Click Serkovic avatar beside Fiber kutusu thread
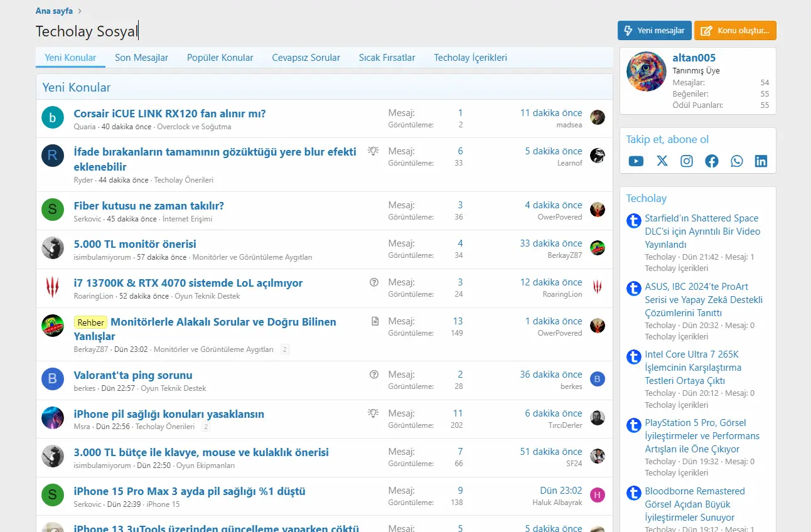The width and height of the screenshot is (811, 532). coord(53,209)
